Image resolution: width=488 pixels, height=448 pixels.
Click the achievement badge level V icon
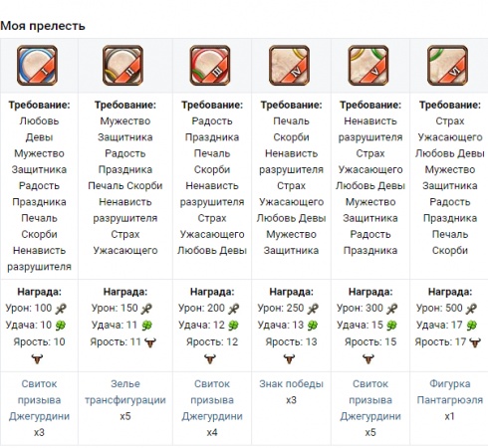tap(368, 66)
